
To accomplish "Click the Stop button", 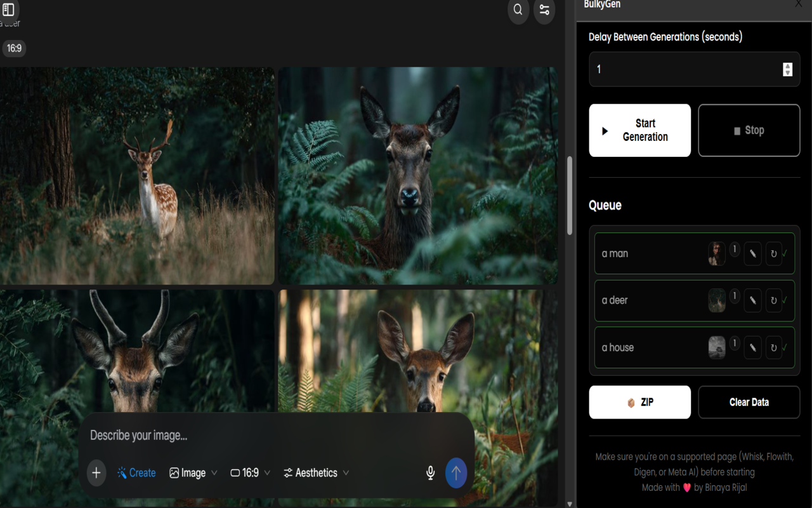I will [749, 130].
